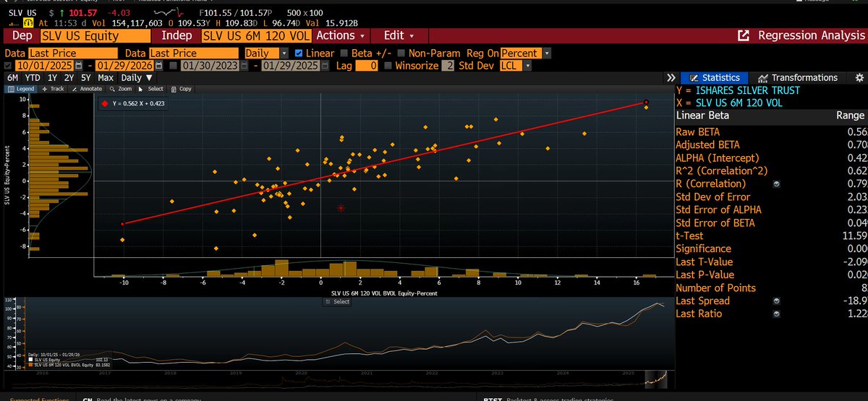Image resolution: width=868 pixels, height=401 pixels.
Task: Enable the Non-Param checkbox
Action: [x=401, y=53]
